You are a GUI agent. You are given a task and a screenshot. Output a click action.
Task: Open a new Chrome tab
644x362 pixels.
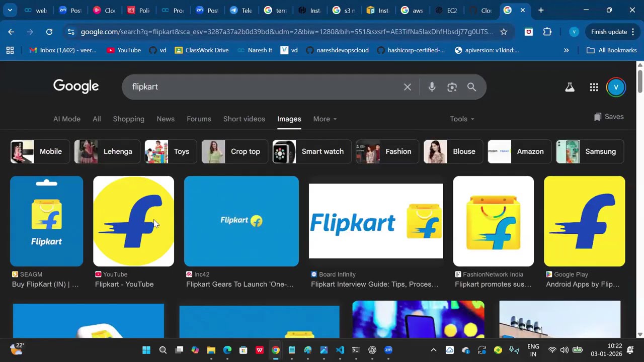click(x=541, y=10)
